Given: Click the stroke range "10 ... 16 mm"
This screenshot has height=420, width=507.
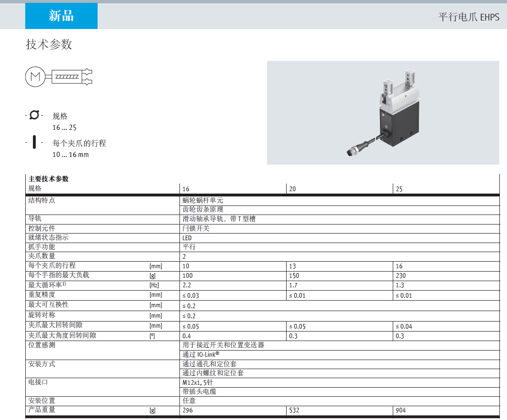Looking at the screenshot, I should pos(70,155).
